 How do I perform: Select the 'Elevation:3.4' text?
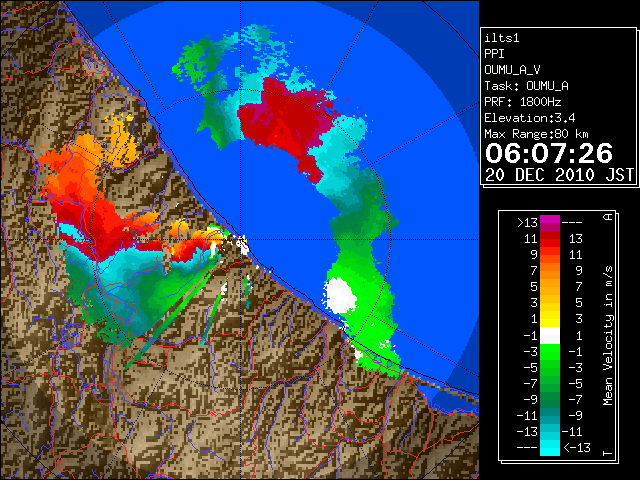pos(529,118)
